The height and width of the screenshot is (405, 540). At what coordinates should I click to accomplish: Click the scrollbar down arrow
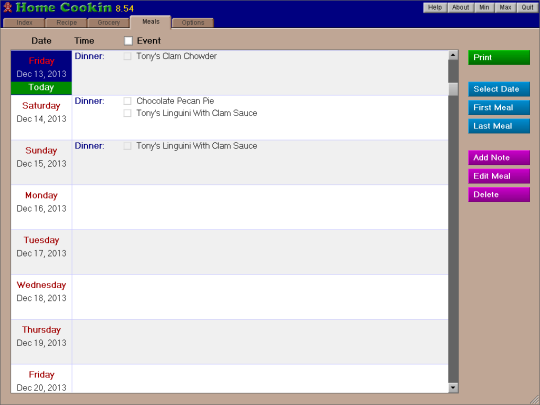click(x=453, y=388)
